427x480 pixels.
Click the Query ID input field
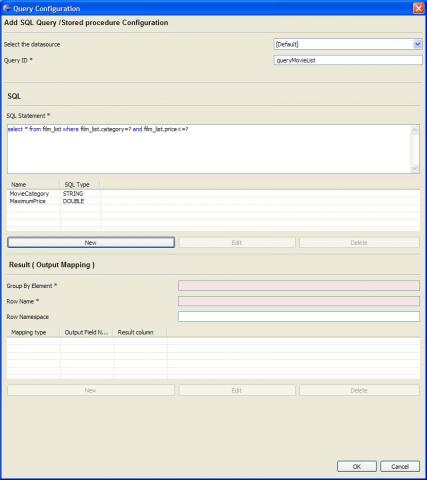point(348,60)
